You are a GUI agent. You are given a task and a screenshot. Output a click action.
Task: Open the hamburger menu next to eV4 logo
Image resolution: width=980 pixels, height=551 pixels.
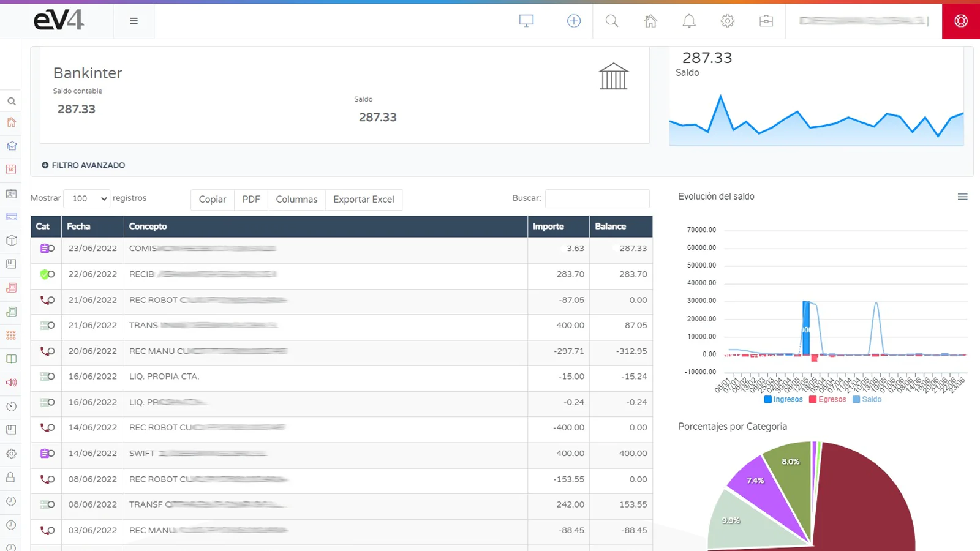point(134,21)
